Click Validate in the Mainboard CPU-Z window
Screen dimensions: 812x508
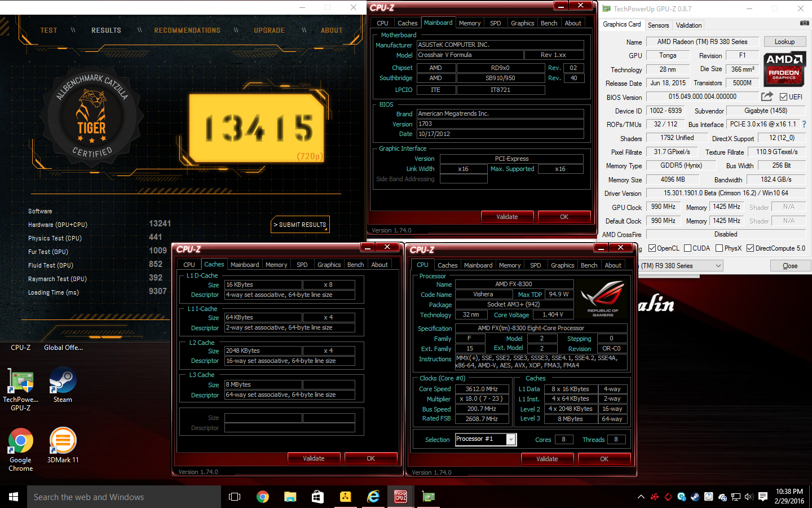point(507,217)
